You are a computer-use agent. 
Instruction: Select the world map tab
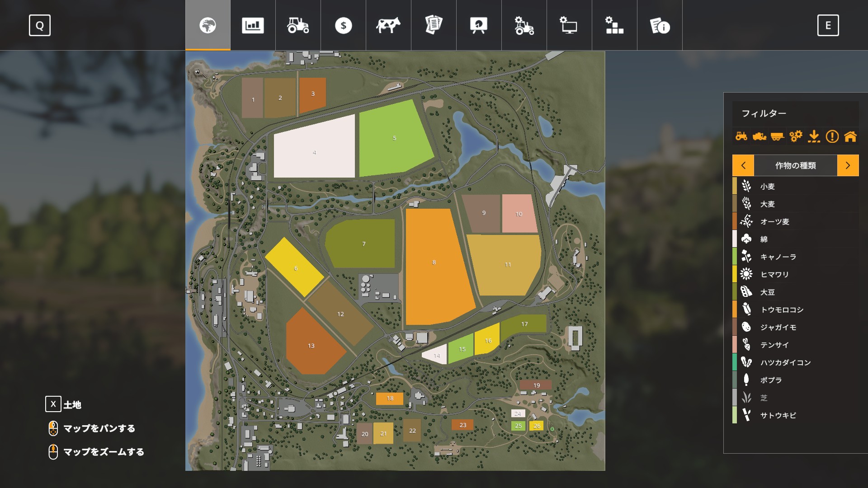point(208,25)
